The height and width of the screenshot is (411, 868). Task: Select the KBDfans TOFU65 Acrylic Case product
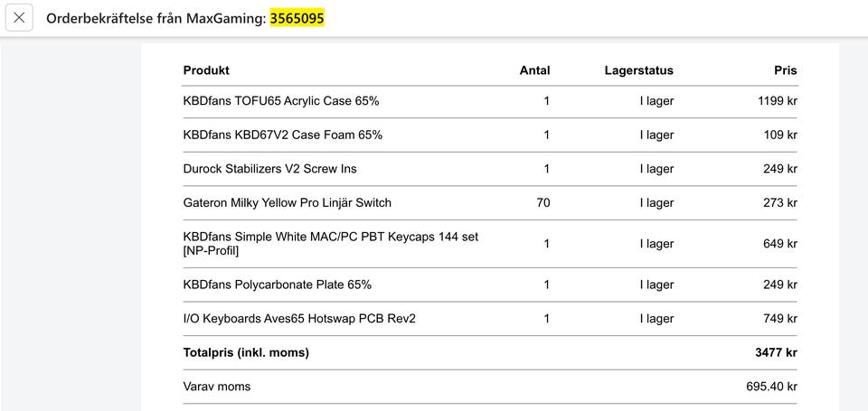coord(280,101)
